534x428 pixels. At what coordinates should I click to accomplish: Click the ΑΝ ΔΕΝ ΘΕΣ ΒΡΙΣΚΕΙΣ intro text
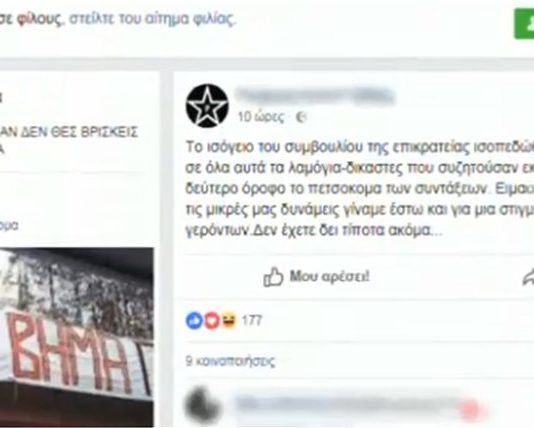click(69, 132)
